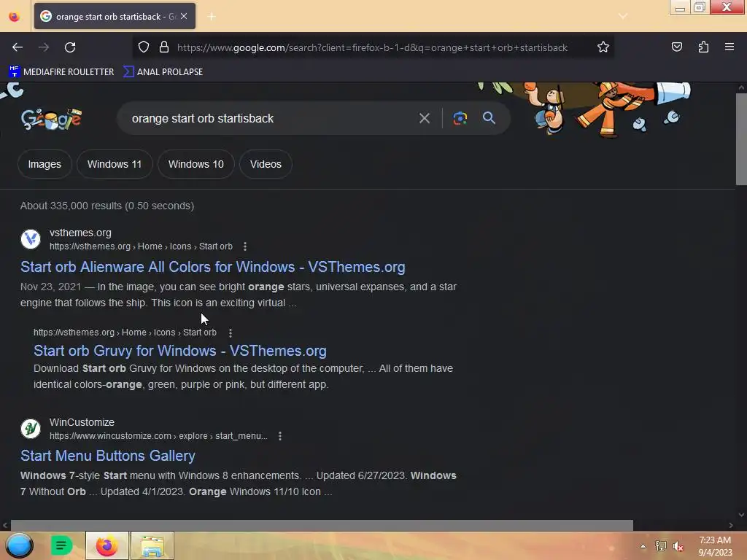Reload the current page
Viewport: 747px width, 560px height.
click(x=70, y=47)
